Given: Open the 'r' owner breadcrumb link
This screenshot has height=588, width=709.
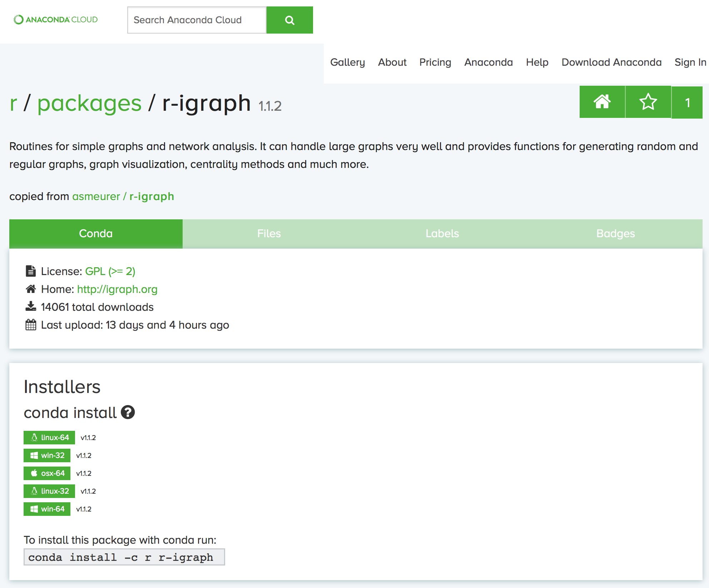Looking at the screenshot, I should pyautogui.click(x=14, y=103).
